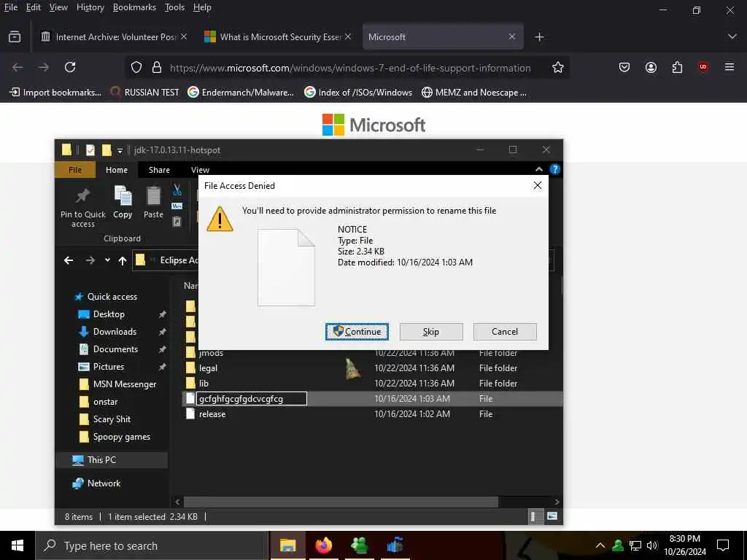Click New folder icon in Explorer title bar
This screenshot has height=560, width=747.
(x=107, y=150)
